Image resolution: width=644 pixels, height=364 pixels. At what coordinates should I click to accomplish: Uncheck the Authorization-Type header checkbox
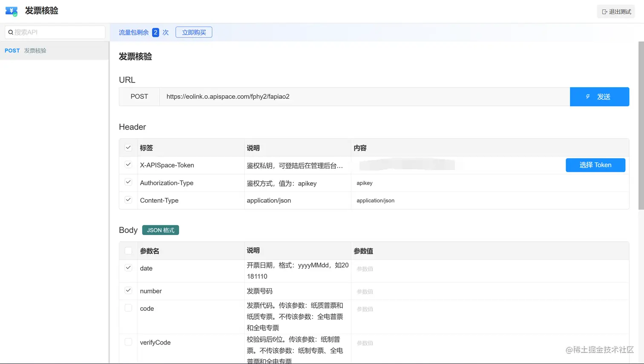coord(128,182)
